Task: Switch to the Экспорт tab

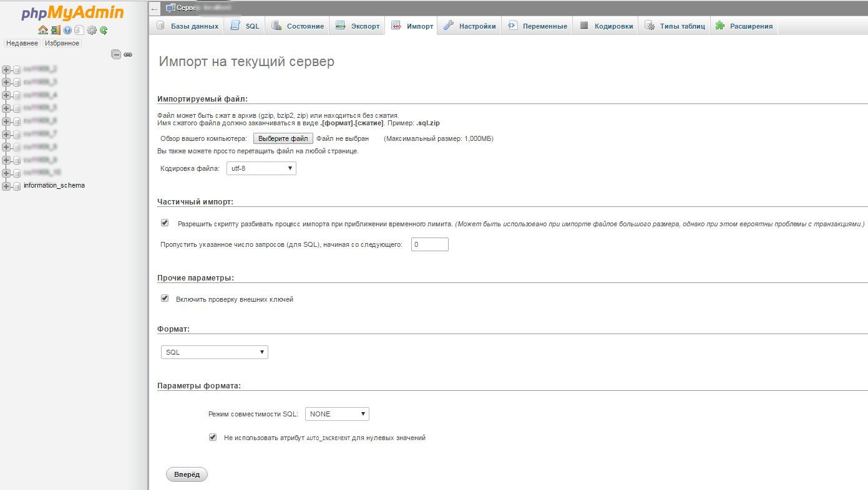Action: (358, 26)
